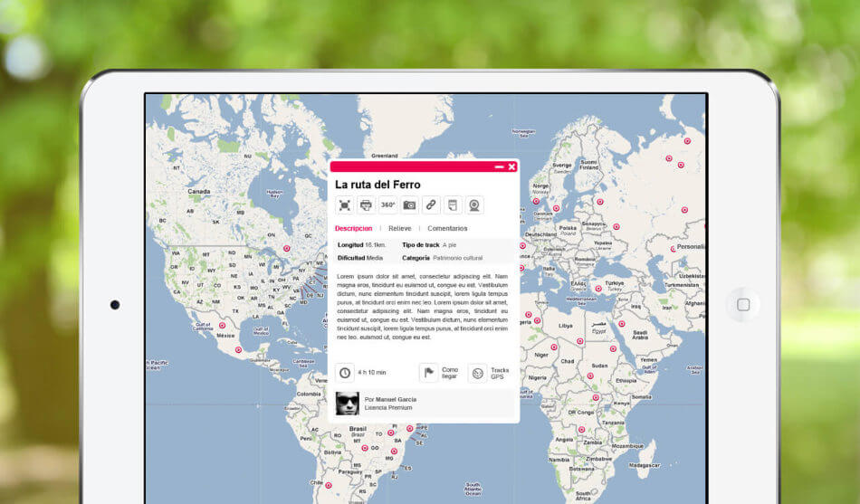The image size is (860, 504).
Task: Click the clock icon beside 4 h 10 min
Action: click(x=345, y=373)
